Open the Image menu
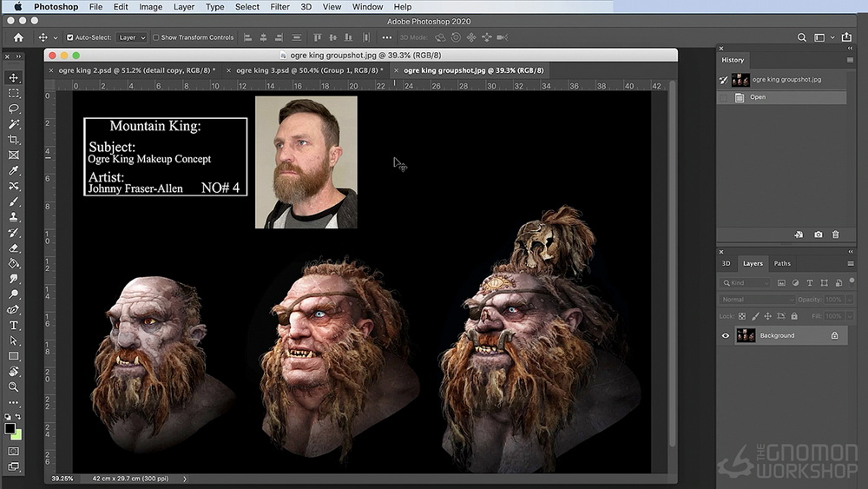Screen dimensions: 868x489 click(150, 7)
